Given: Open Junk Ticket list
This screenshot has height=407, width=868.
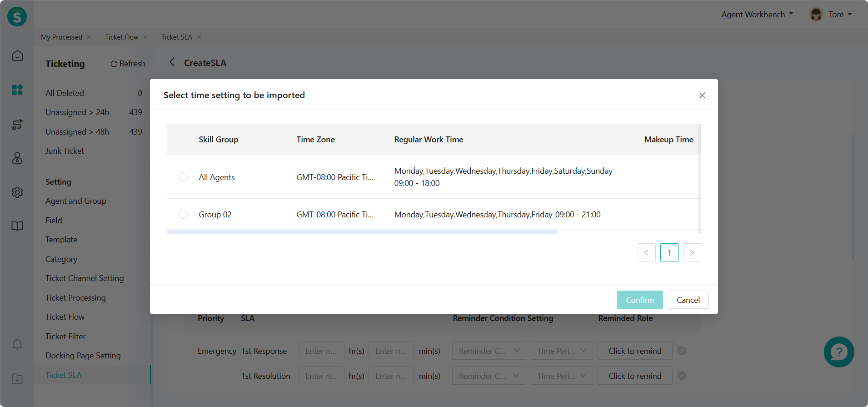Looking at the screenshot, I should pyautogui.click(x=65, y=151).
